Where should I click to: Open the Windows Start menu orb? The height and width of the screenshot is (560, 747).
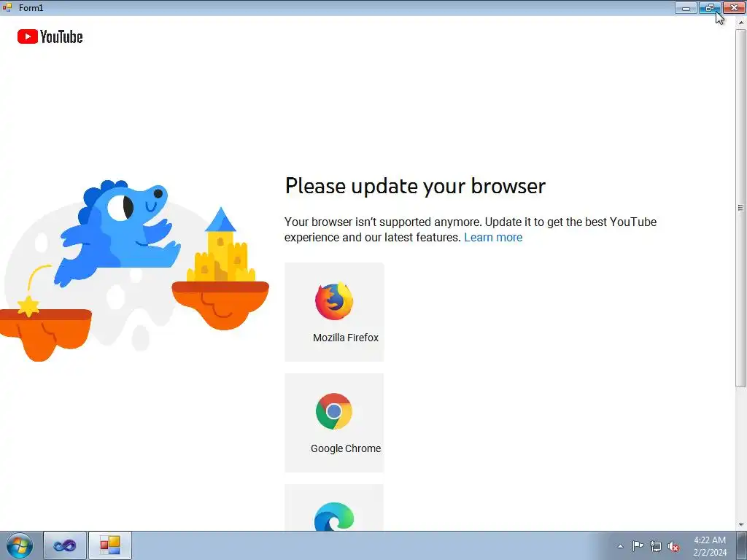20,545
